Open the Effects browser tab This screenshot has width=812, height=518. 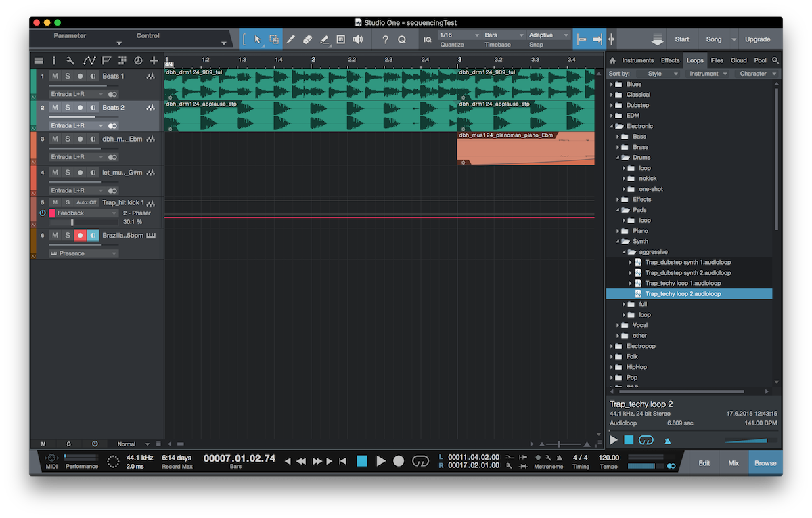click(x=670, y=60)
